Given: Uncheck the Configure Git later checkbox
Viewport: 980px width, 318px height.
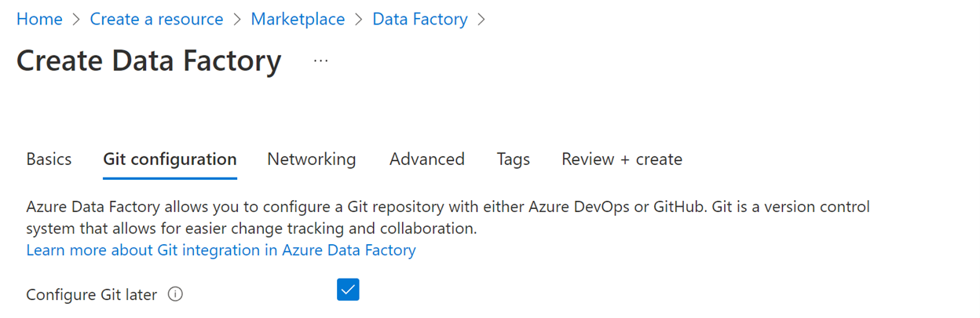Looking at the screenshot, I should (x=348, y=290).
